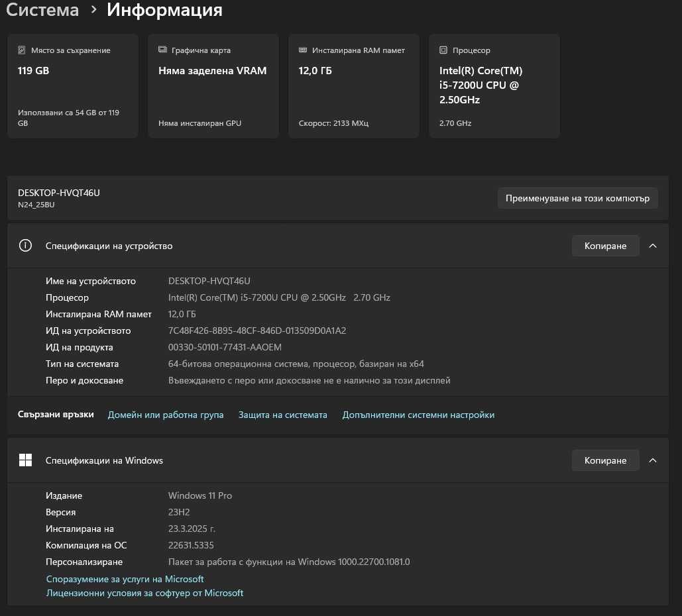Select product ID value 00330-50101-77431-AAOEM

point(225,347)
